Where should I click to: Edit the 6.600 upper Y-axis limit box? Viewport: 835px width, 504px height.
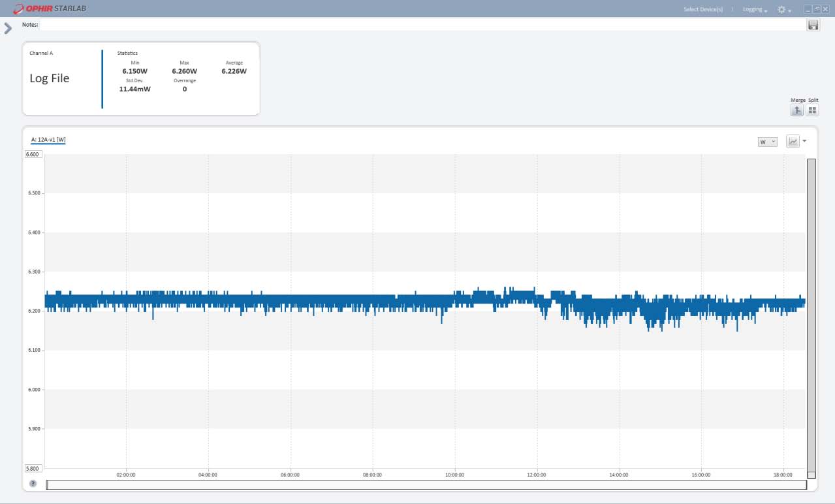pos(33,155)
